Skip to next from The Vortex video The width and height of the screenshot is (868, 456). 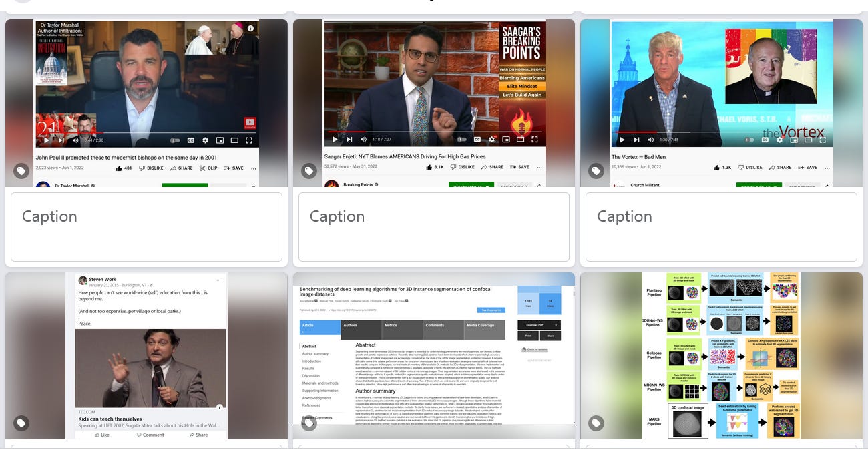[636, 140]
